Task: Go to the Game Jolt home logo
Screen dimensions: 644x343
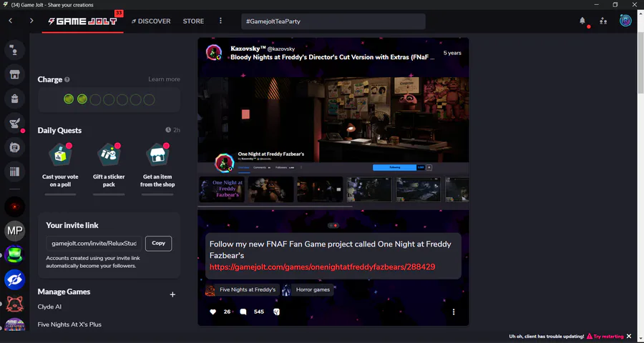Action: 82,21
